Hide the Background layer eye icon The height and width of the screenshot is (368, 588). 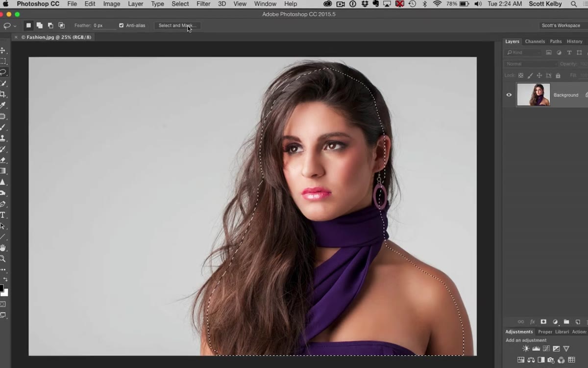(x=509, y=95)
